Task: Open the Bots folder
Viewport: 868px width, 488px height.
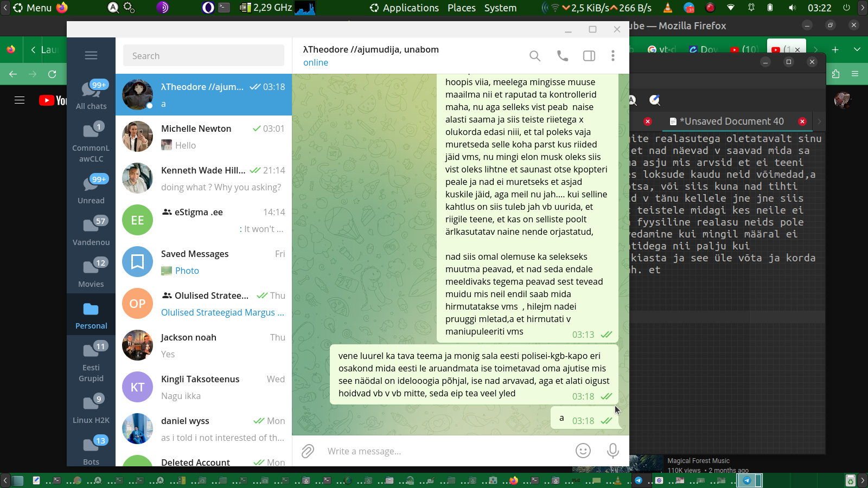Action: pyautogui.click(x=91, y=451)
